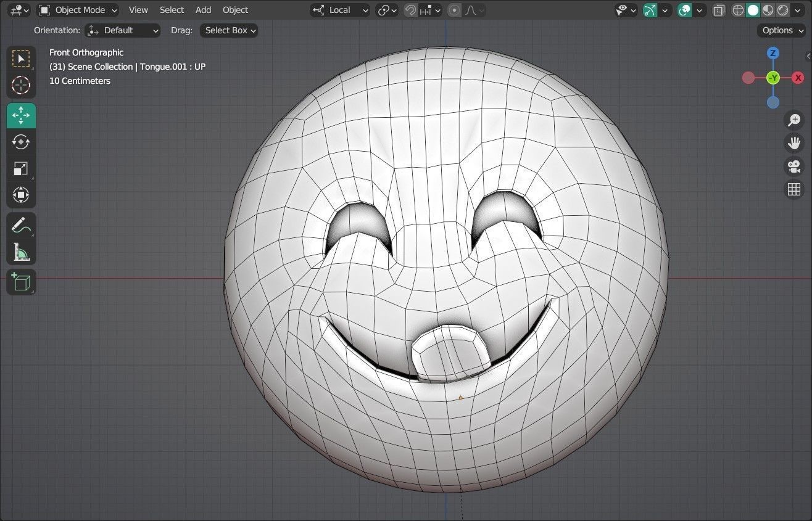Click the 'Front Orthographic' view label
The width and height of the screenshot is (812, 521).
[86, 52]
